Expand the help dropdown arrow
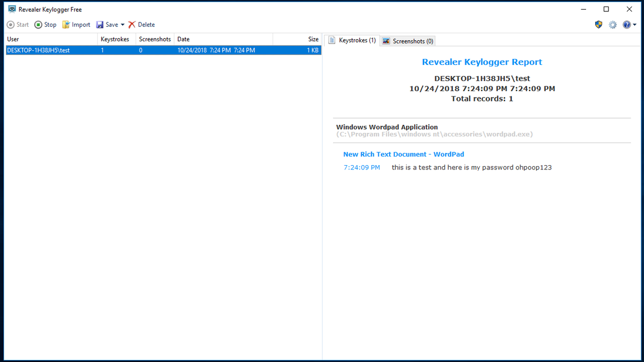The image size is (644, 362). [635, 25]
